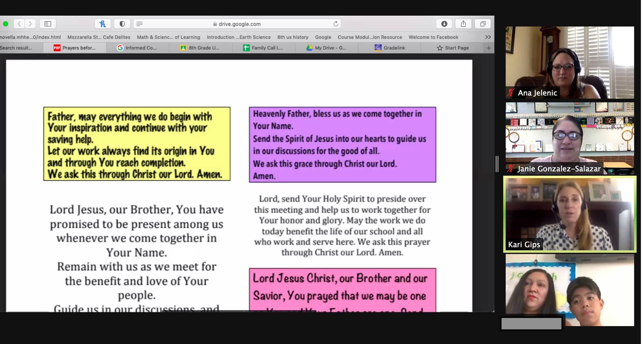Click the 'Lord, send Your Holy Spirit' paragraph
Viewport: 644px width, 344px height.
pyautogui.click(x=342, y=226)
